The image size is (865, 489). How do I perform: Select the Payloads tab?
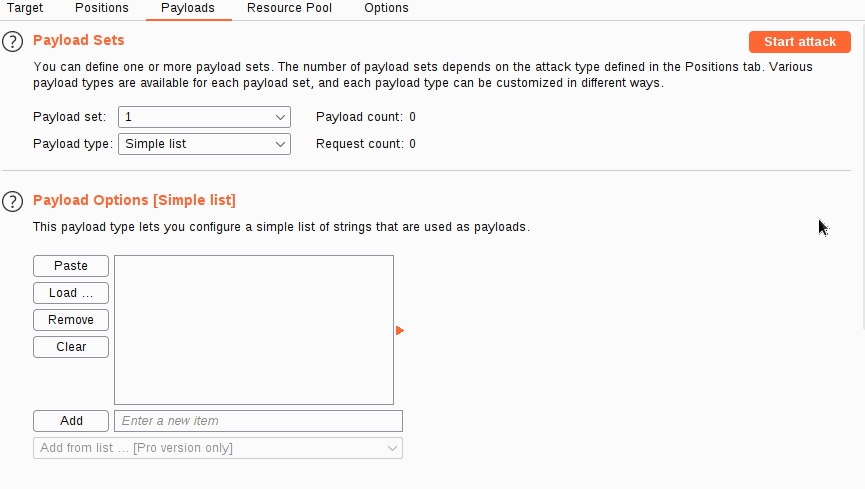coord(187,8)
